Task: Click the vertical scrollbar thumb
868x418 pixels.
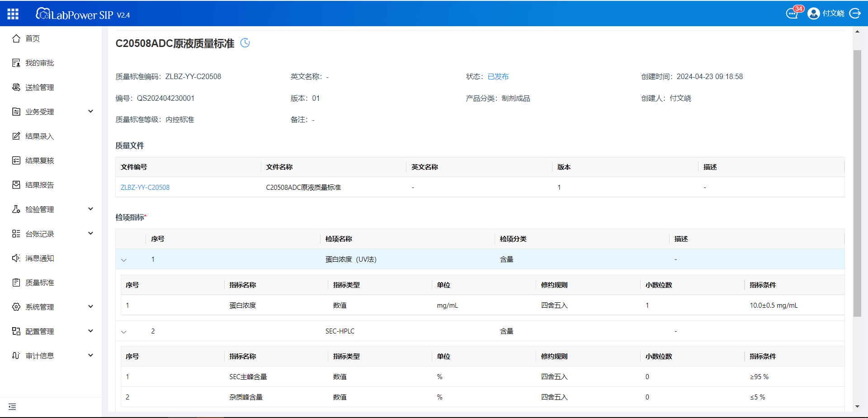Action: pos(857,183)
